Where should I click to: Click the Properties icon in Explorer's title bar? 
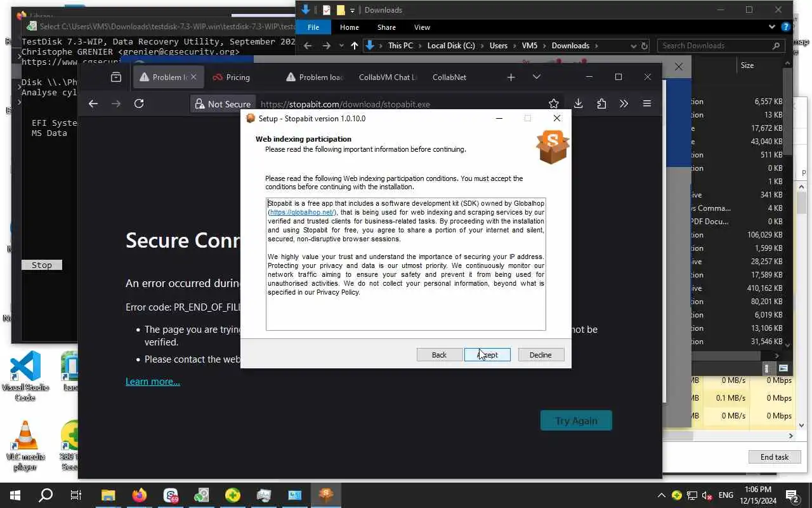point(327,10)
